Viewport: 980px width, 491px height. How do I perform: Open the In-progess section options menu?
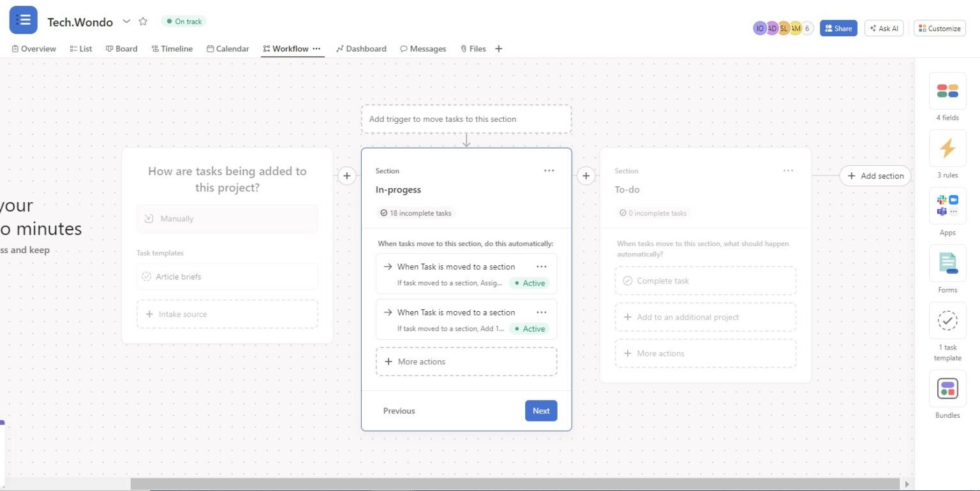click(x=549, y=170)
